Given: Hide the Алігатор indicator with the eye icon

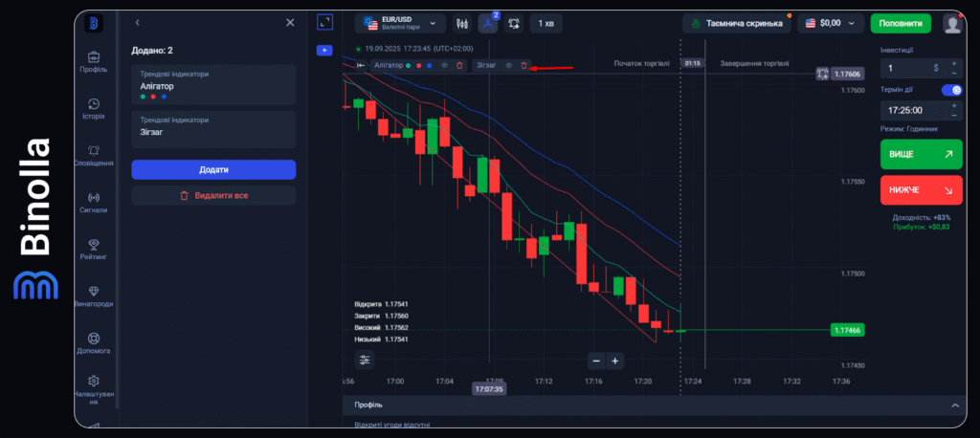Looking at the screenshot, I should click(444, 65).
